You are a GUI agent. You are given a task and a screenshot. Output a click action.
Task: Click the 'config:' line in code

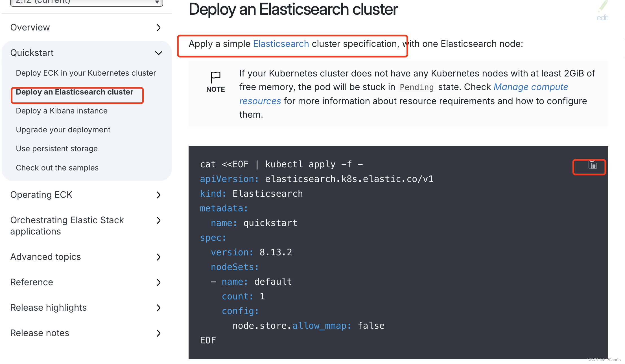[240, 311]
